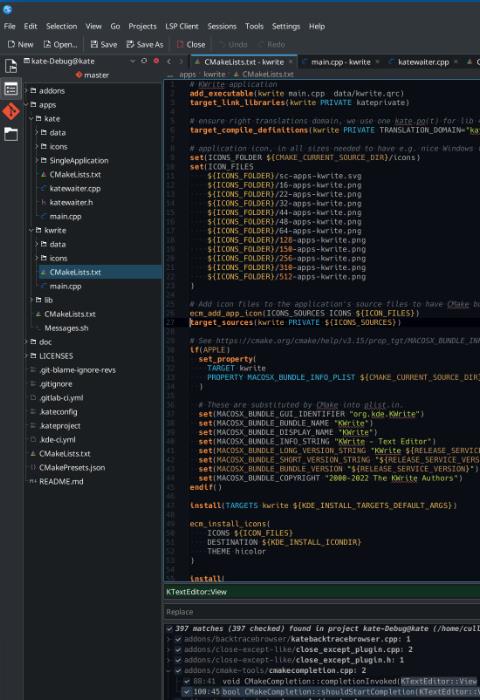Screen dimensions: 480x700
Task: Open the LSP Client menu
Action: click(182, 26)
